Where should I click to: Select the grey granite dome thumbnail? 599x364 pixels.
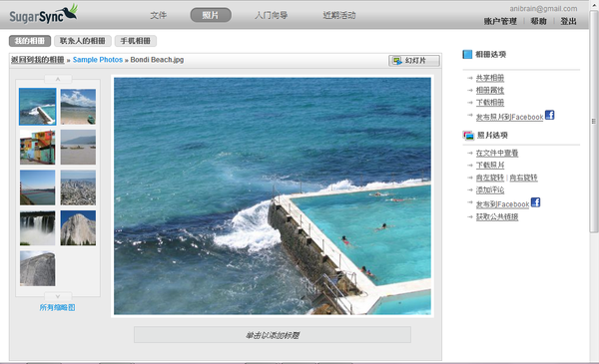[x=38, y=268]
